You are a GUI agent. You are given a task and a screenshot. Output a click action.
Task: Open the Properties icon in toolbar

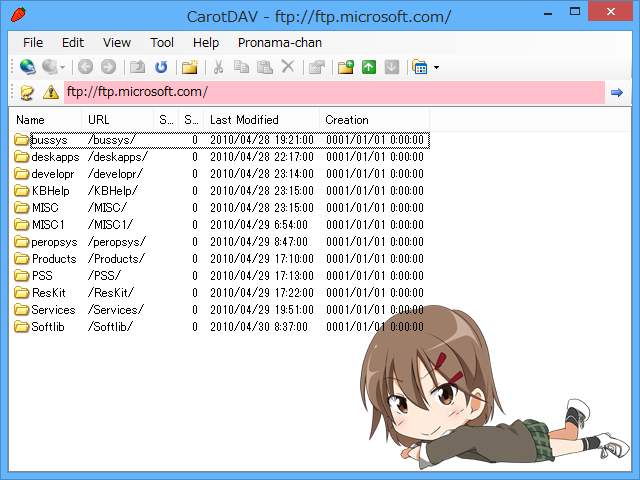(317, 67)
